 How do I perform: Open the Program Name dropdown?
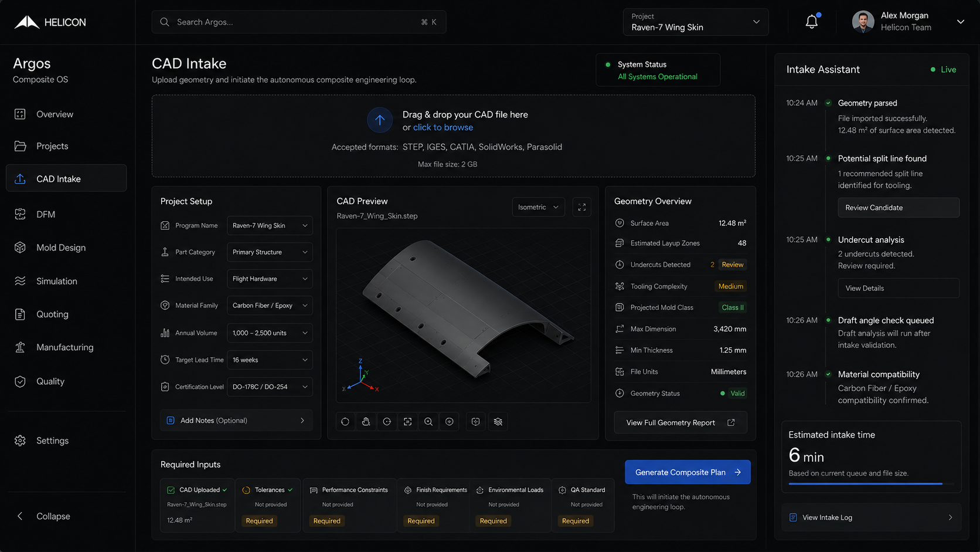coord(270,225)
